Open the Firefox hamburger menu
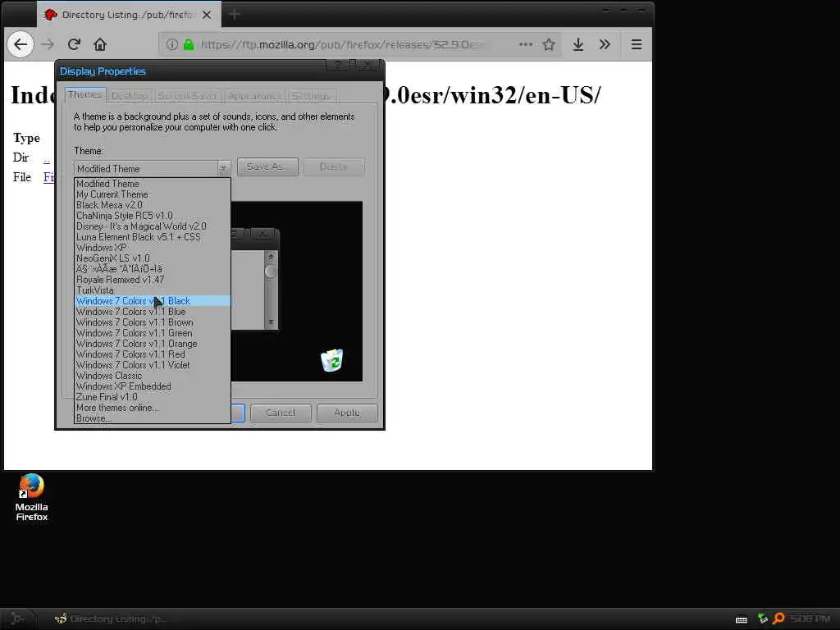 click(637, 44)
